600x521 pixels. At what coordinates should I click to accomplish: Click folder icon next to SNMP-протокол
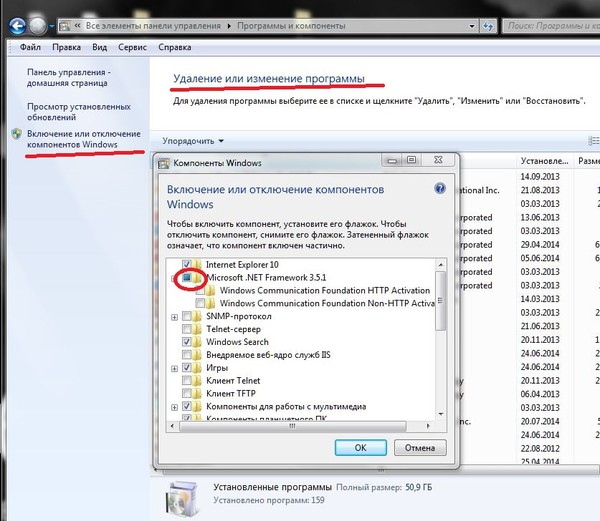pos(197,316)
